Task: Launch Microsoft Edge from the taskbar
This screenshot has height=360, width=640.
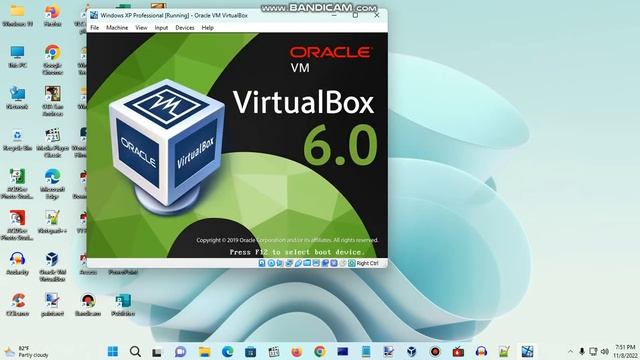Action: tap(227, 351)
